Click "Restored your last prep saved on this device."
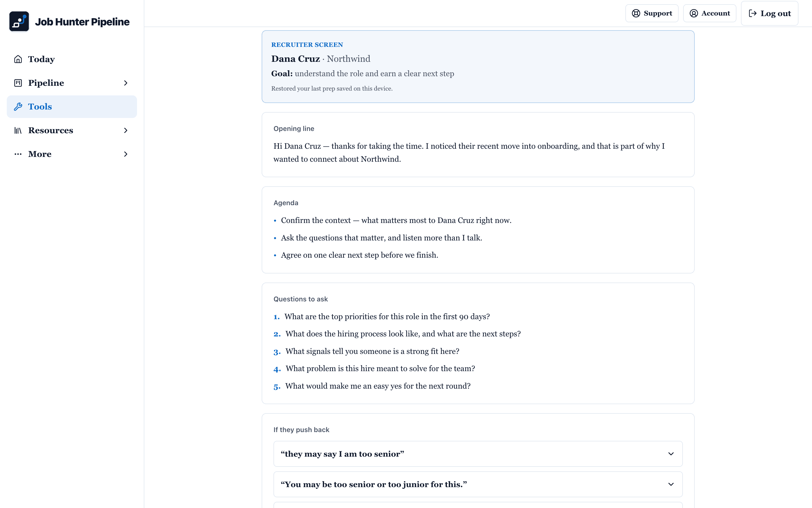Viewport: 812px width, 508px height. coord(332,88)
